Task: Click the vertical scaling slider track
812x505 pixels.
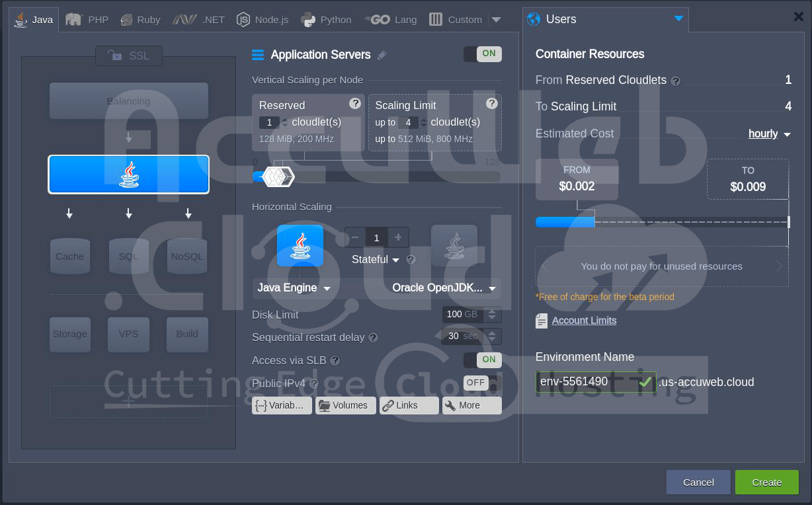Action: point(377,176)
